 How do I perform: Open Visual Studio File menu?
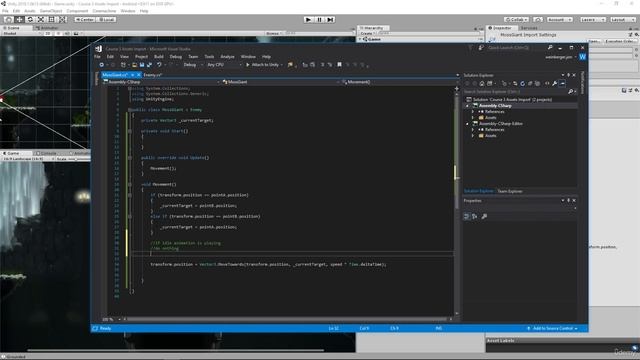(x=98, y=57)
